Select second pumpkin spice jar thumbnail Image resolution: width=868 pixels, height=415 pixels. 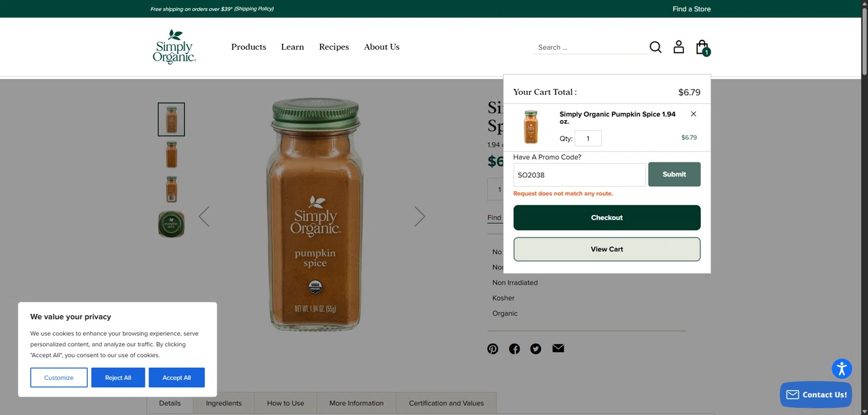(x=171, y=154)
